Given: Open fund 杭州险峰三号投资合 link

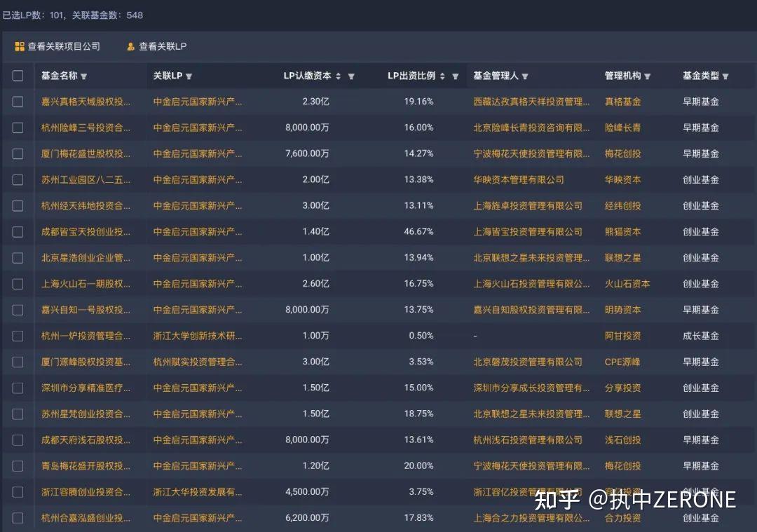Looking at the screenshot, I should tap(86, 128).
